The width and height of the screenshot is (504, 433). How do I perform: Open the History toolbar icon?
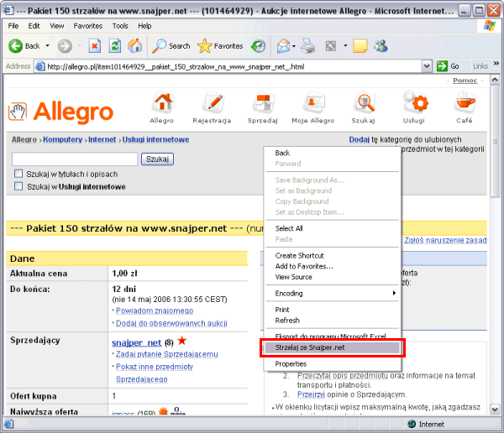click(x=259, y=46)
